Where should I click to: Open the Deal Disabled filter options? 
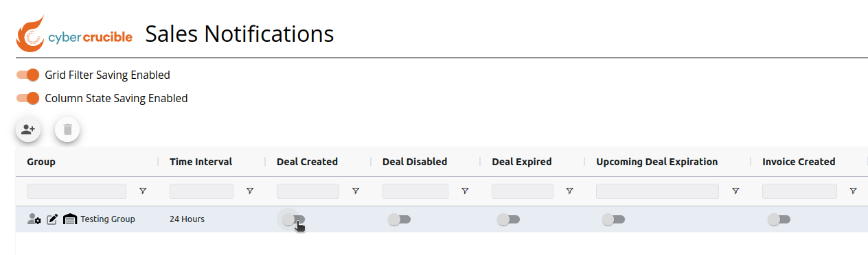(465, 191)
